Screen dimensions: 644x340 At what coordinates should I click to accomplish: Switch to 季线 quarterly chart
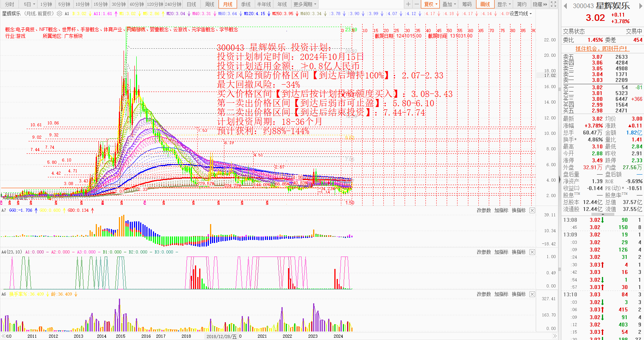click(246, 4)
